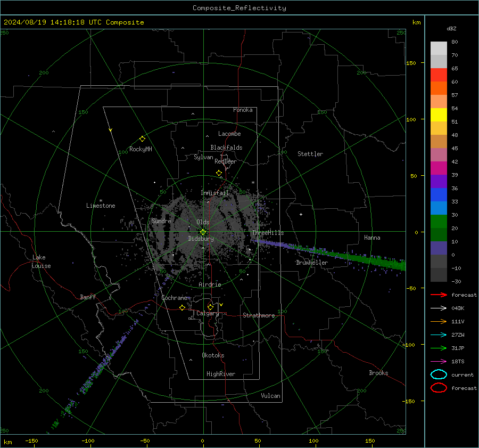Select the Calgary label
479x448 pixels.
(208, 313)
